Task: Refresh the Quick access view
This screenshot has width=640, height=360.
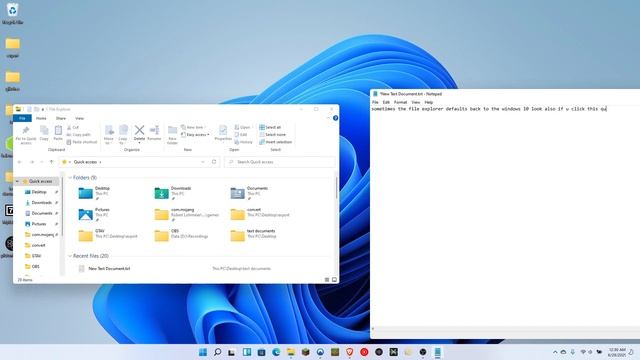Action: coord(214,162)
